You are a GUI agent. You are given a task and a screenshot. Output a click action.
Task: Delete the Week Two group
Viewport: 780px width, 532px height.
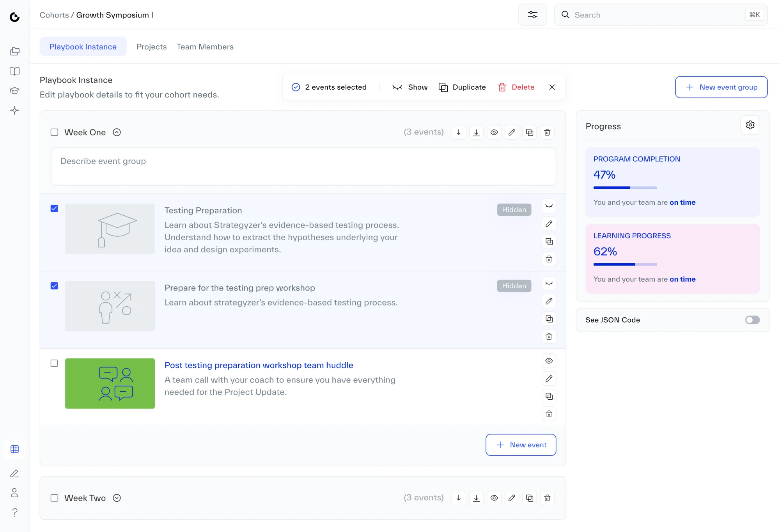click(547, 498)
